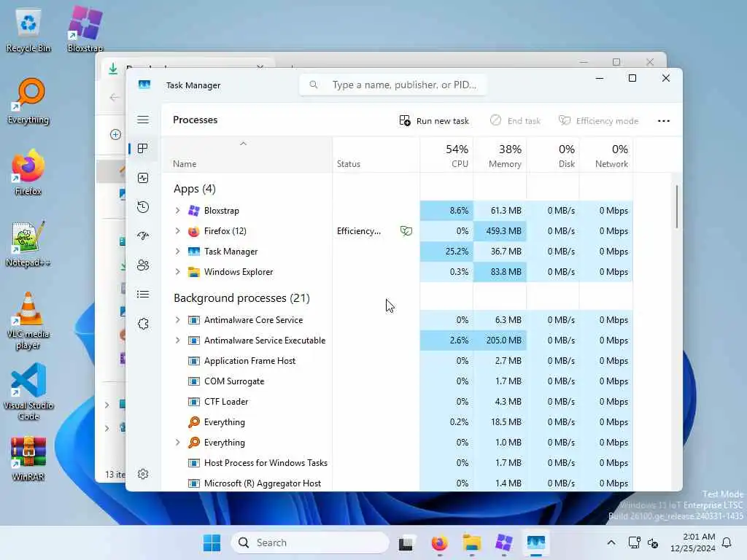
Task: Open the Startup apps icon in sidebar
Action: tap(143, 236)
